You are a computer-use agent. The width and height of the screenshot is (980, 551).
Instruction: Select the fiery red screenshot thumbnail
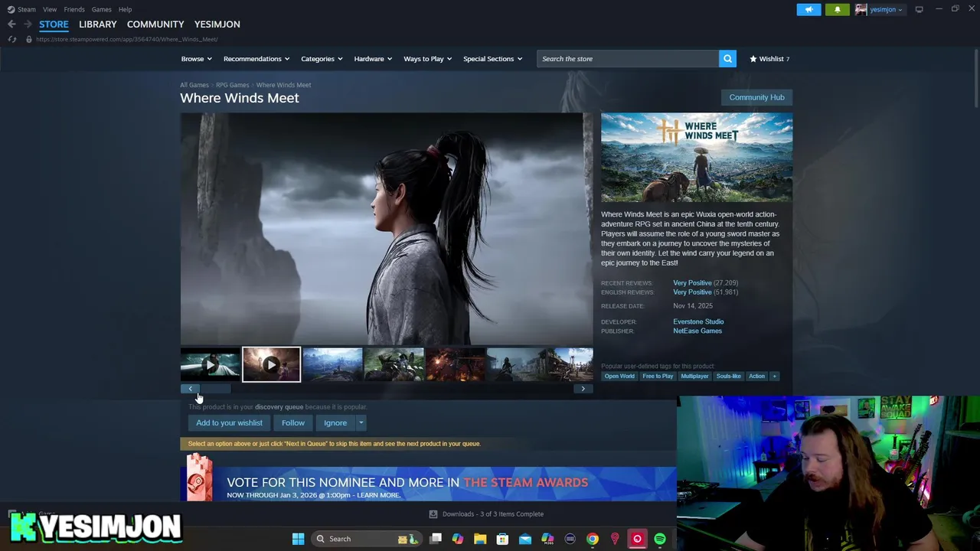click(455, 364)
